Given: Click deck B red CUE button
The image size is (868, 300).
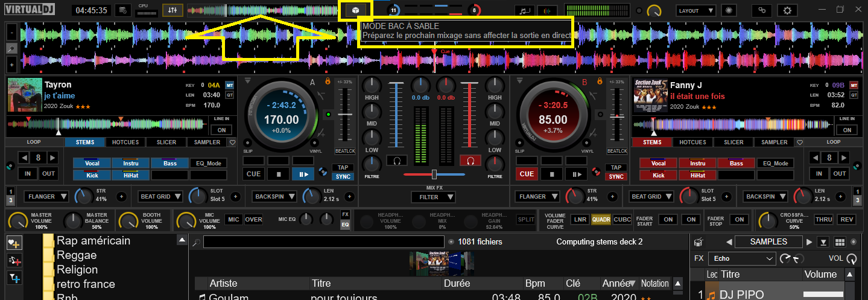Looking at the screenshot, I should coord(527,174).
